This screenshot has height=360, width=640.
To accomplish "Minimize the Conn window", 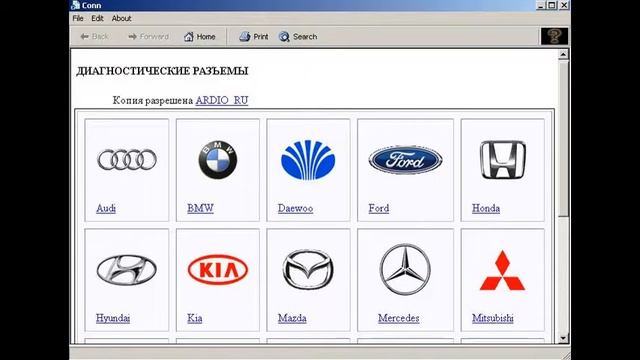I will pos(541,5).
